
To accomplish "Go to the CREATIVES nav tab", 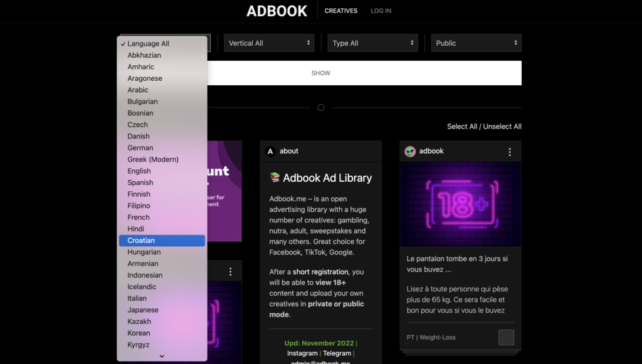I will [x=340, y=11].
